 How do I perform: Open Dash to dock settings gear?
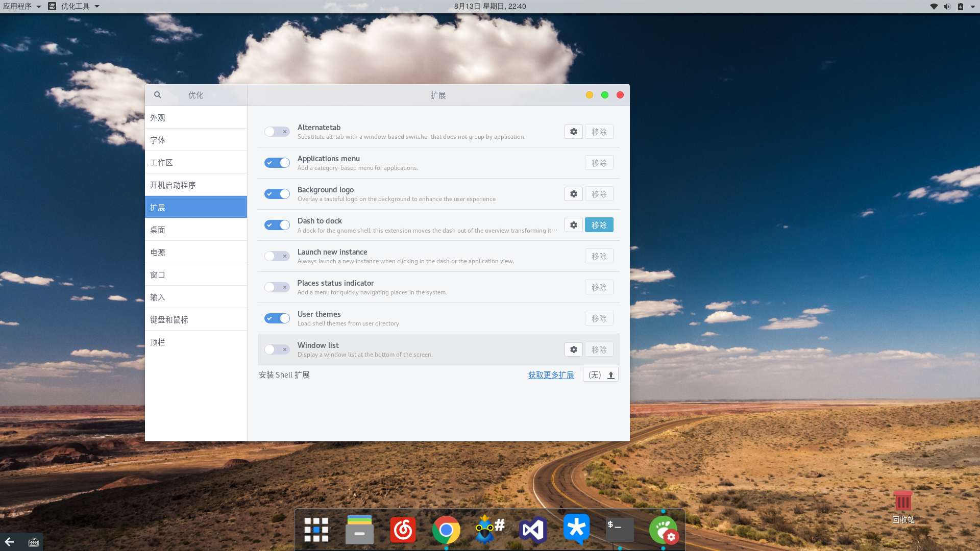click(574, 225)
